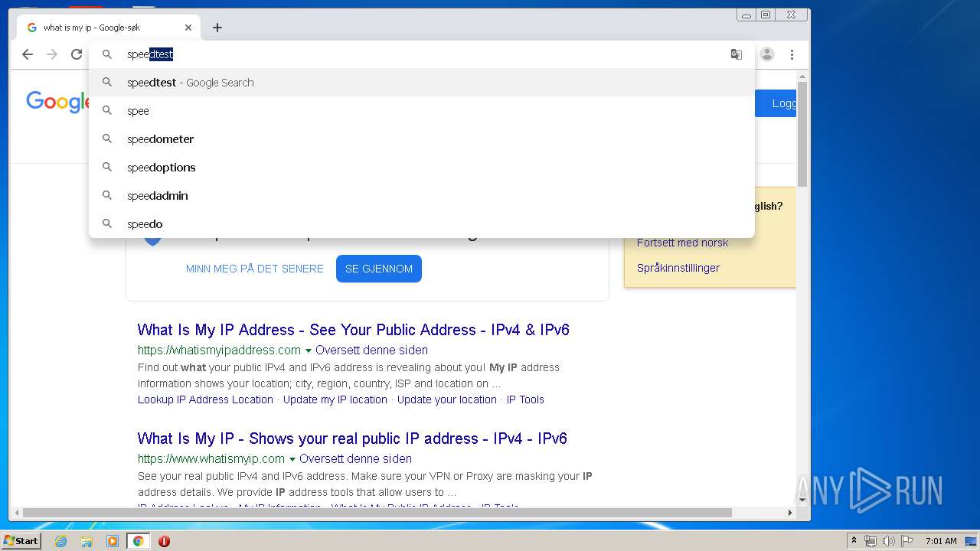Viewport: 980px width, 551px height.
Task: Click the magnifier icon in the omnibox
Action: click(x=107, y=54)
